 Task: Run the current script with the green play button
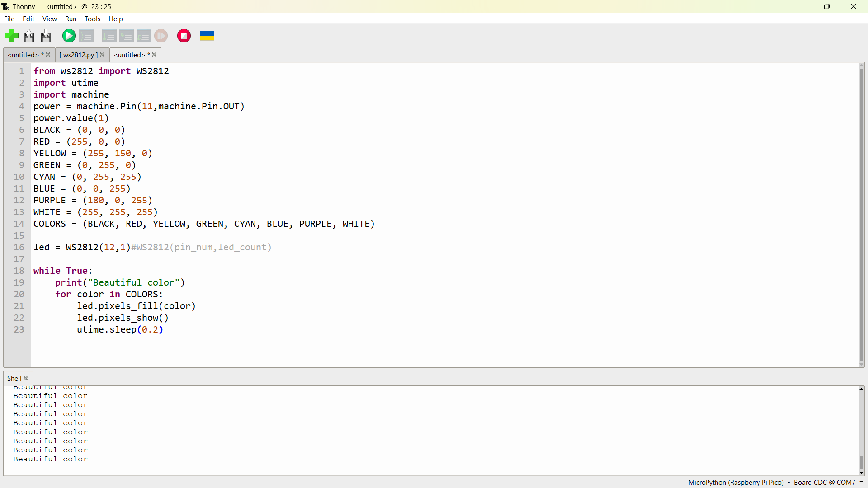tap(69, 36)
